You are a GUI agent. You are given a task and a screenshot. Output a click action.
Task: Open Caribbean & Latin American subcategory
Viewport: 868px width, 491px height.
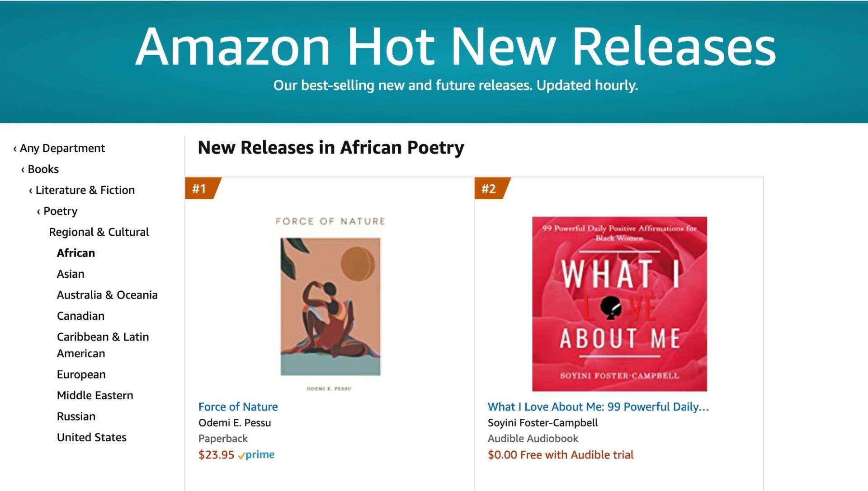tap(103, 345)
